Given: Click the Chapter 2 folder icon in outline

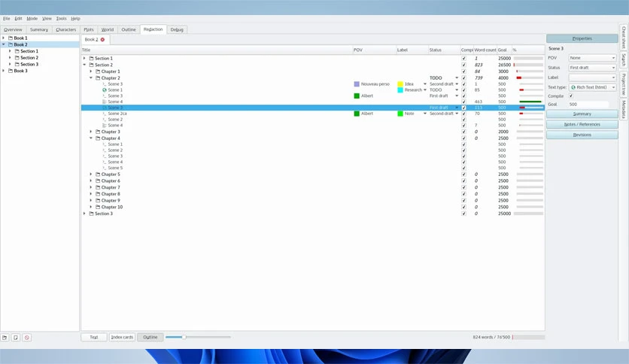Looking at the screenshot, I should tap(98, 77).
